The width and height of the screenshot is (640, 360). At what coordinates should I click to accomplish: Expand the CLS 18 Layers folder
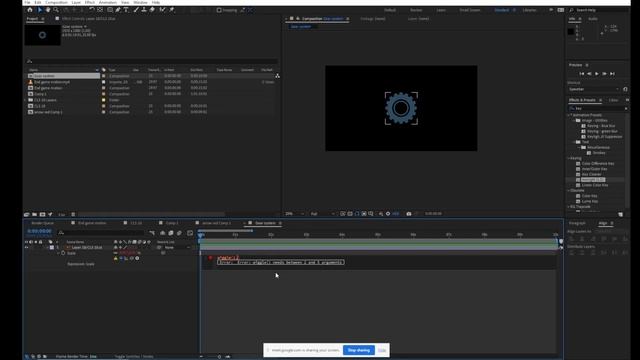26,100
